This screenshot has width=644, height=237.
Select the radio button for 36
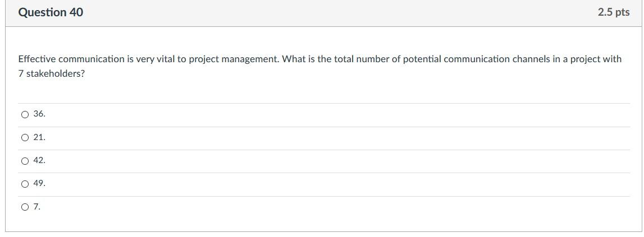click(x=25, y=115)
